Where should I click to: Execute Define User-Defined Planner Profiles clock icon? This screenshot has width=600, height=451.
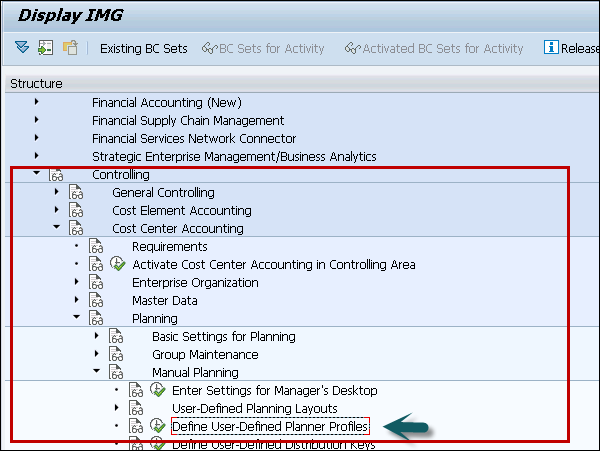click(157, 427)
